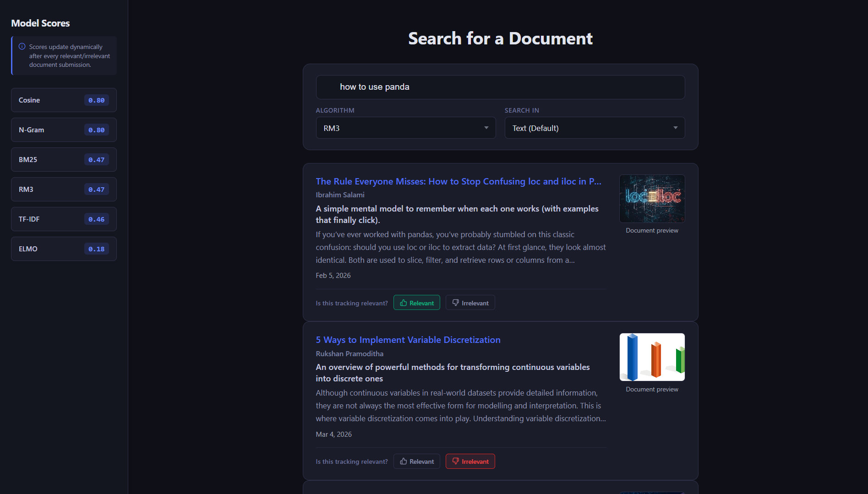The height and width of the screenshot is (494, 868).
Task: Click 'Document preview' caption under loc iloc image
Action: point(652,230)
